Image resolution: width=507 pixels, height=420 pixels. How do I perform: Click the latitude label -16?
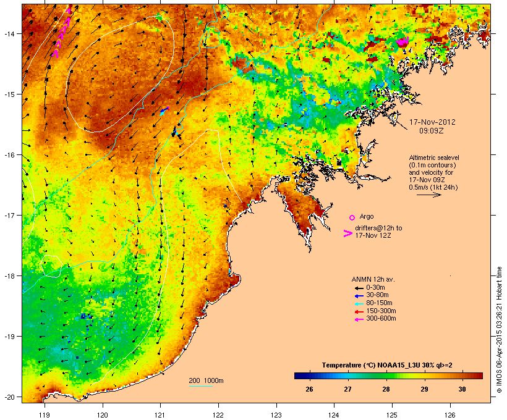9,155
